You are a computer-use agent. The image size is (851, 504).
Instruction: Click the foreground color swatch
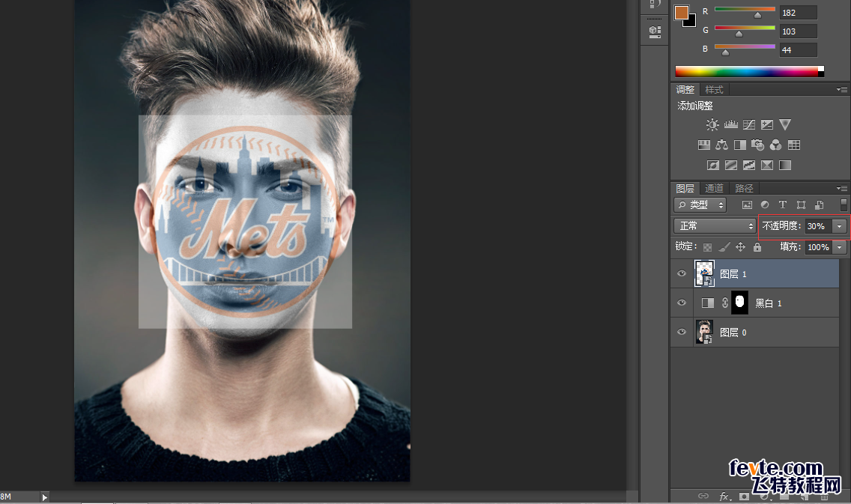[x=681, y=13]
